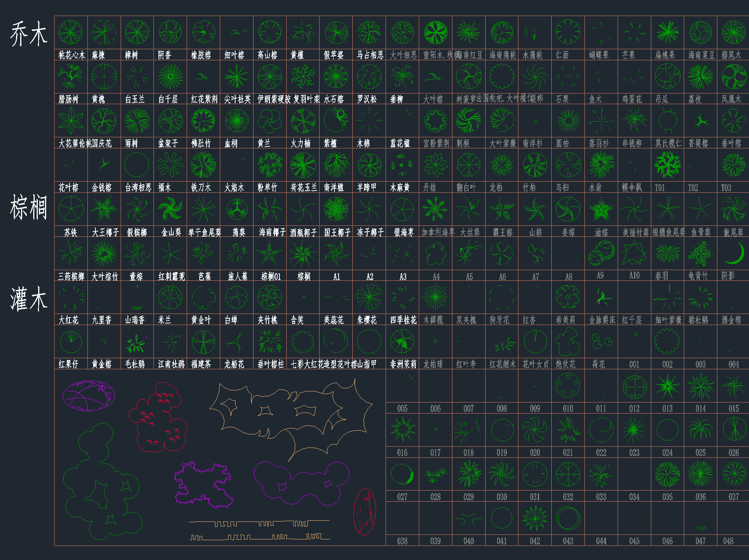Select the spiky star symbol above 016
The image size is (749, 560).
tap(403, 429)
